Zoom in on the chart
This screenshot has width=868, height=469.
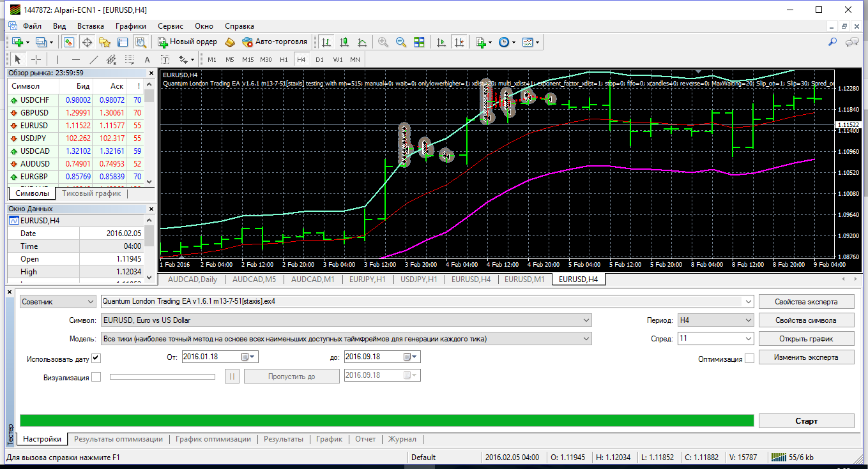point(383,41)
